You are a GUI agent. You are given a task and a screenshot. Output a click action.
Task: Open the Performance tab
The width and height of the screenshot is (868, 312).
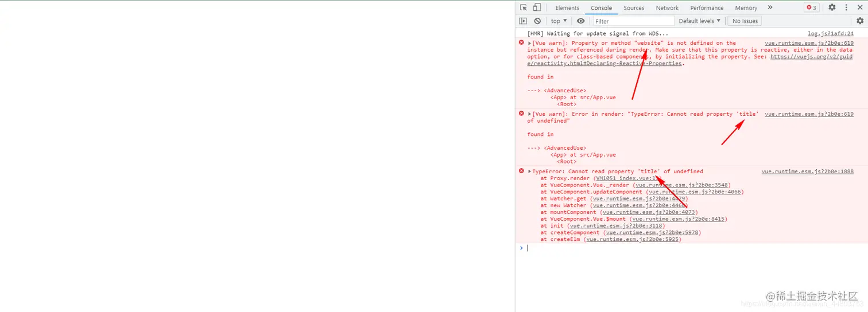click(x=707, y=8)
